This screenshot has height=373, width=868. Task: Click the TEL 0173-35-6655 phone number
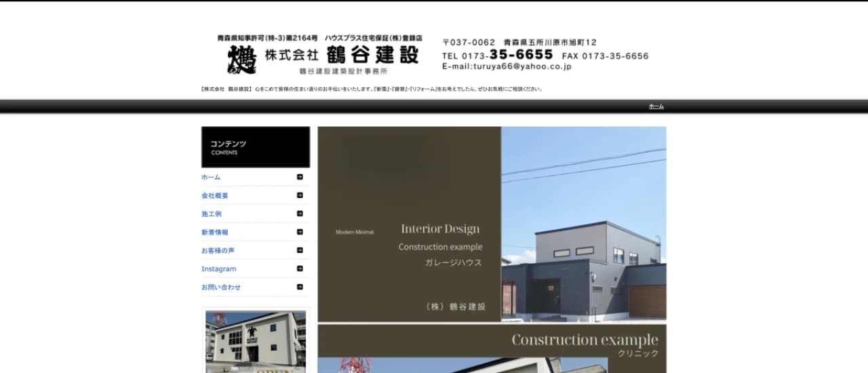pos(498,55)
